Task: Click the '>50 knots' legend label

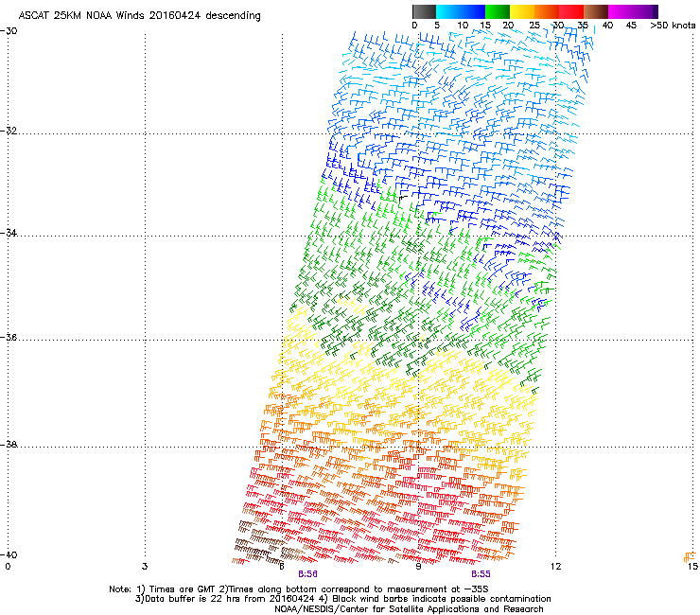Action: coord(673,26)
